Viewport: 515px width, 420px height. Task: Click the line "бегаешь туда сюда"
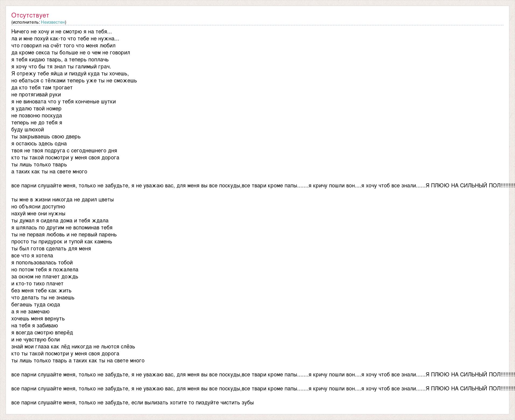click(x=36, y=304)
